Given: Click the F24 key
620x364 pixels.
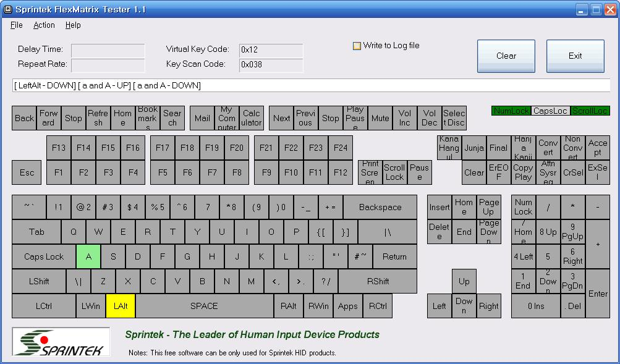Looking at the screenshot, I should coord(340,148).
